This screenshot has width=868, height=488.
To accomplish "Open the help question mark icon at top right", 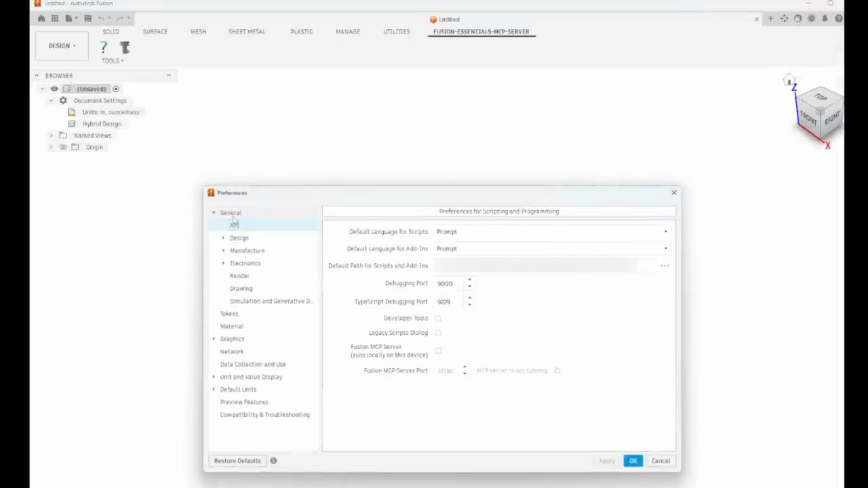I will [x=839, y=19].
